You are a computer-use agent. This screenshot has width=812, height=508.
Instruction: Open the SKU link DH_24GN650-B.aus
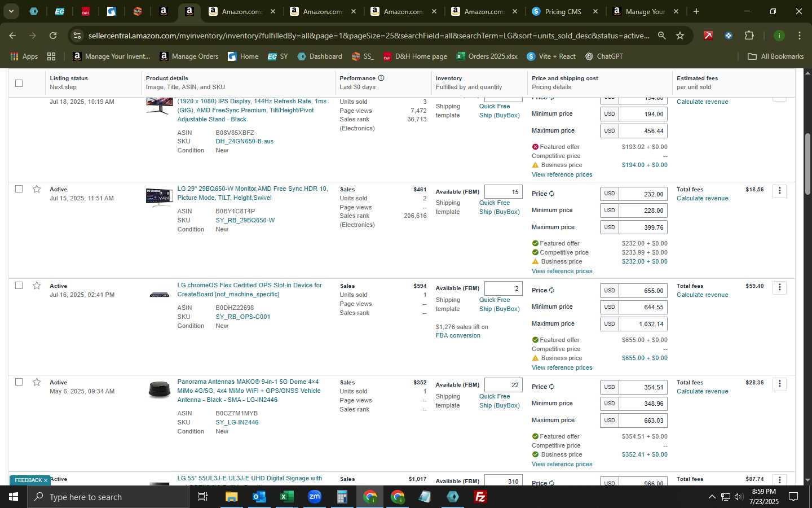(244, 141)
